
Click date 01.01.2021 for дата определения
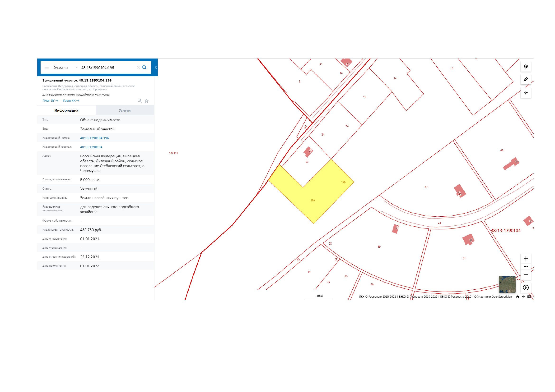(90, 239)
